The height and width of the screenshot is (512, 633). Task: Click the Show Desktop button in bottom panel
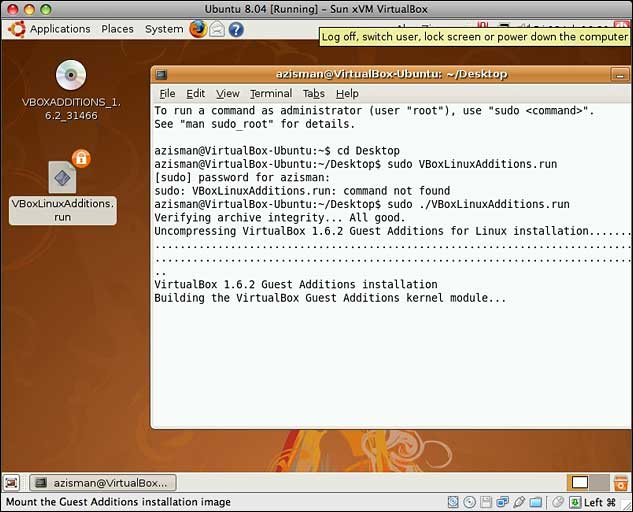coord(12,483)
